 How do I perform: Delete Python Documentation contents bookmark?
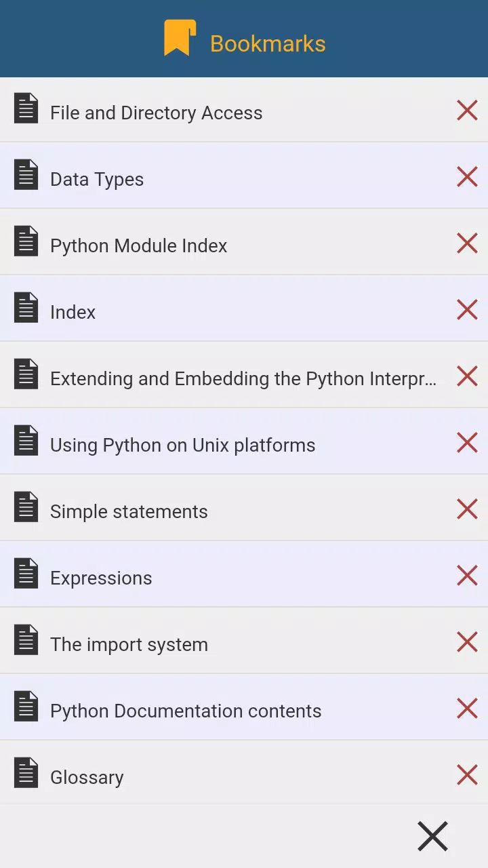point(467,708)
